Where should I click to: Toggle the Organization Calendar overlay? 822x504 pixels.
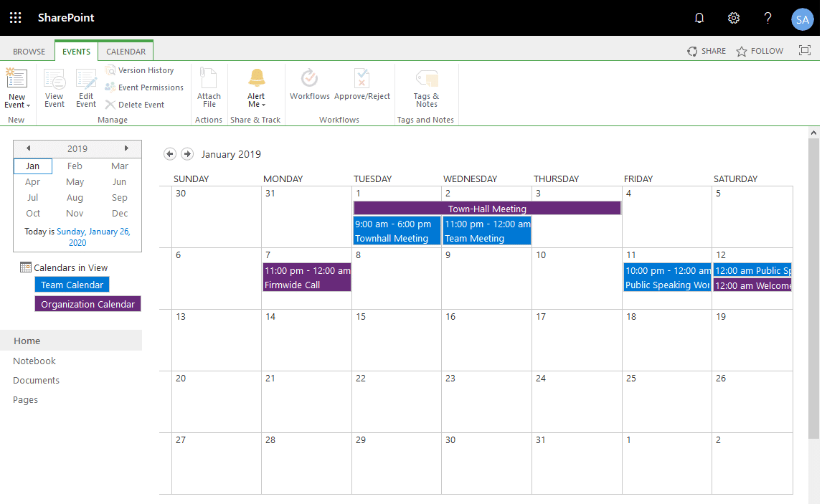pyautogui.click(x=87, y=303)
